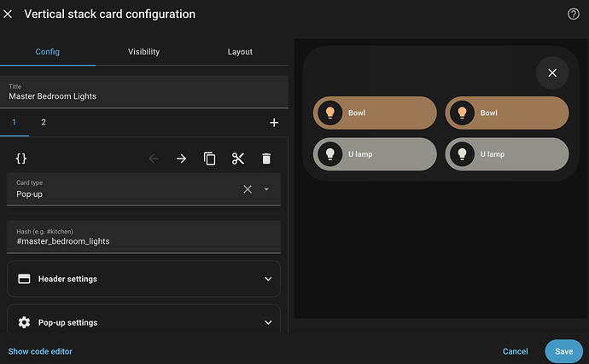Expand the Pop-up settings section
The image size is (589, 364).
coord(144,322)
